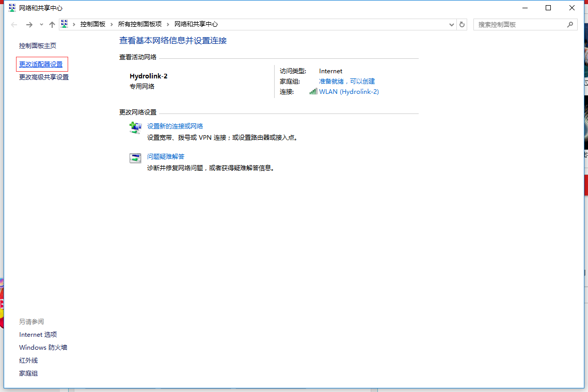588x392 pixels.
Task: Go up one level with the up arrow
Action: 52,25
